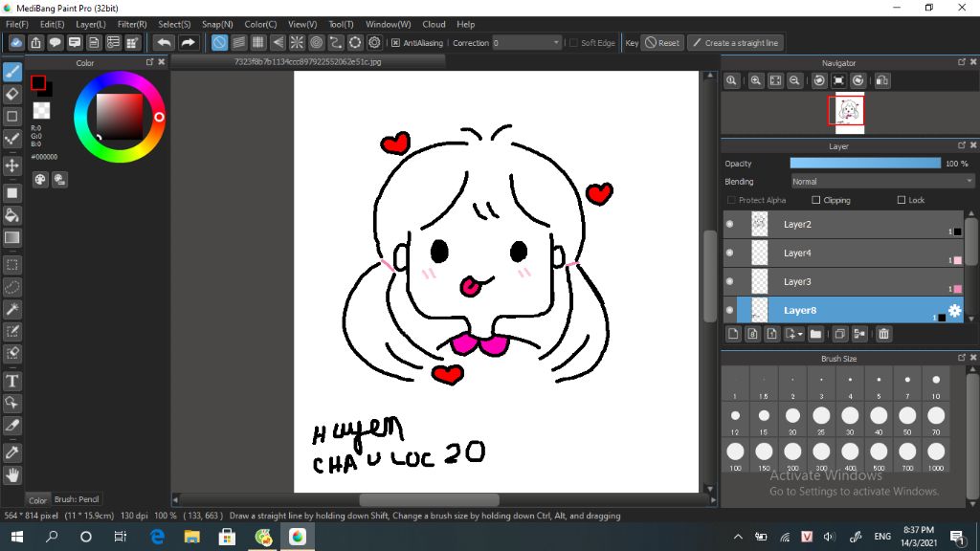Choose the Move tool
Screen dimensions: 980x551
(12, 165)
